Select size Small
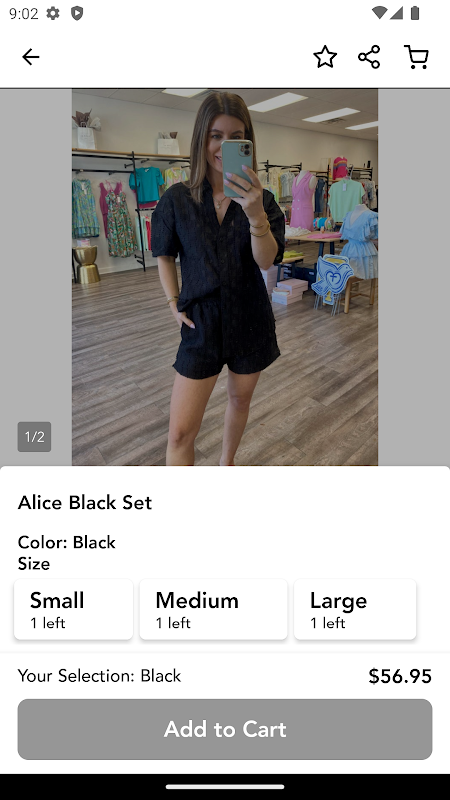This screenshot has width=450, height=800. click(73, 609)
